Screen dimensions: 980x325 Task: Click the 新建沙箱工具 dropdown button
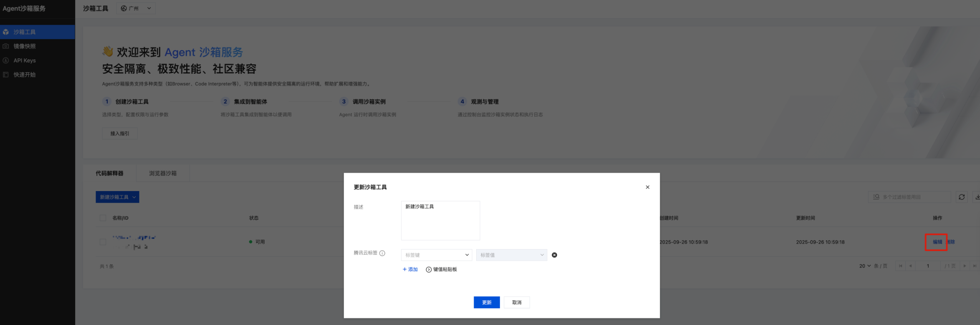tap(117, 197)
